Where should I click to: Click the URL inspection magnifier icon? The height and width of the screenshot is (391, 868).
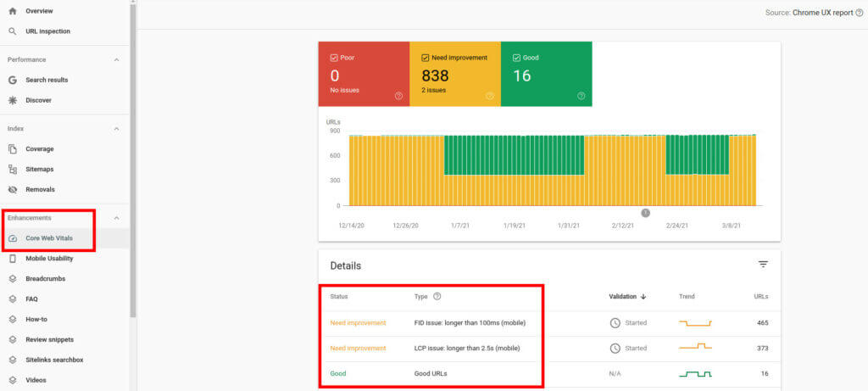point(13,31)
